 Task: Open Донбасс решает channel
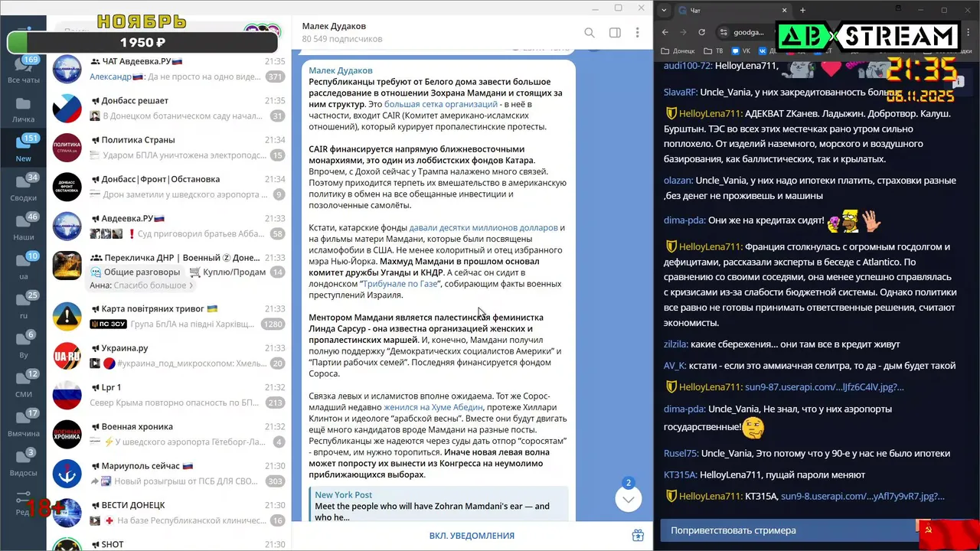coord(168,108)
